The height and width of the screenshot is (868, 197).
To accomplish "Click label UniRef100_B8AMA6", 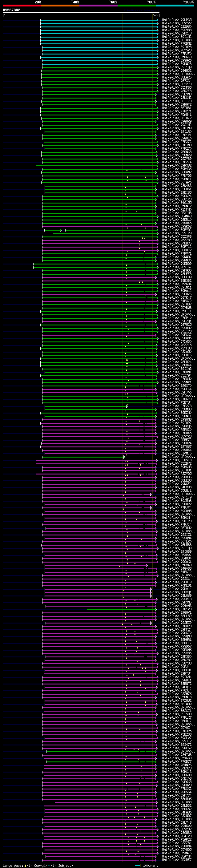I will [x=177, y=799].
